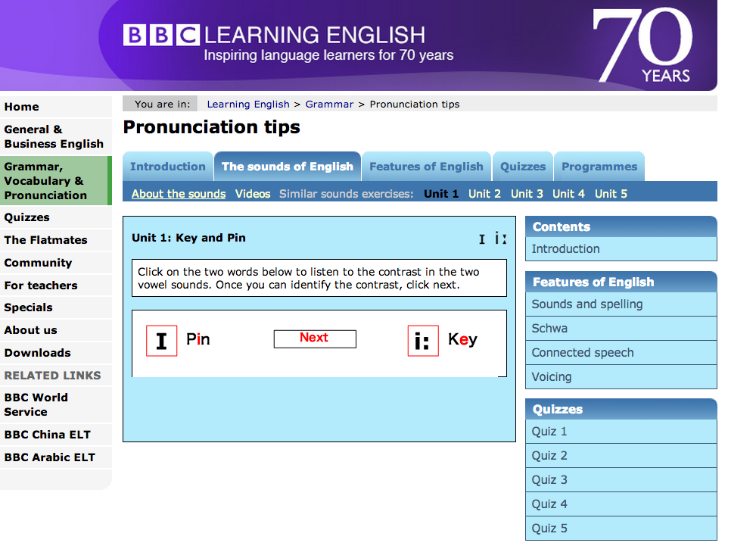This screenshot has width=756, height=546.
Task: Go to Unit 3 exercises
Action: coord(527,194)
